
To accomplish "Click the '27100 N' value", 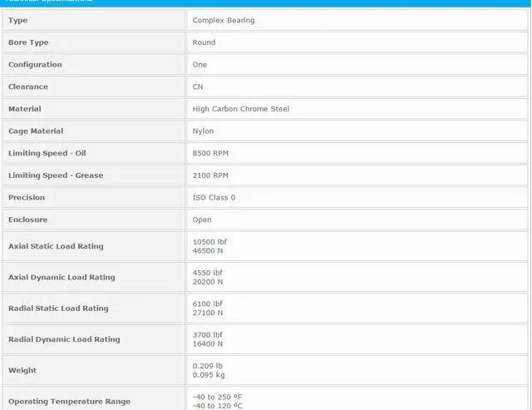I will (x=207, y=313).
